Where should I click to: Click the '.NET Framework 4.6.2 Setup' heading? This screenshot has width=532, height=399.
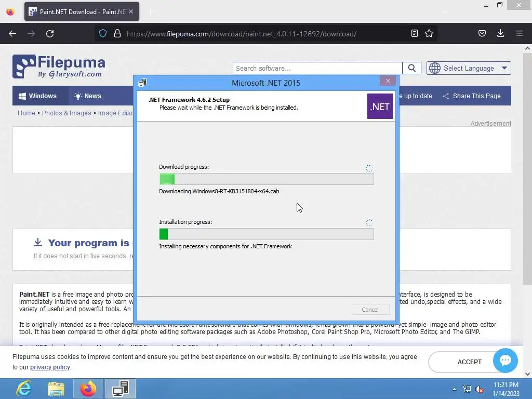pos(189,100)
